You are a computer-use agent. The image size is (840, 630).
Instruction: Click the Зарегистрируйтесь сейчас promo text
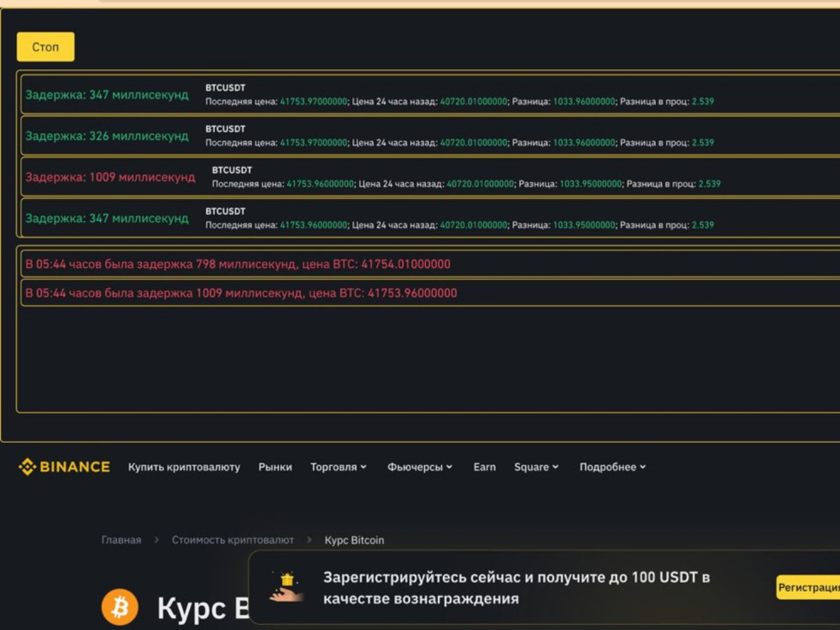coord(517,588)
